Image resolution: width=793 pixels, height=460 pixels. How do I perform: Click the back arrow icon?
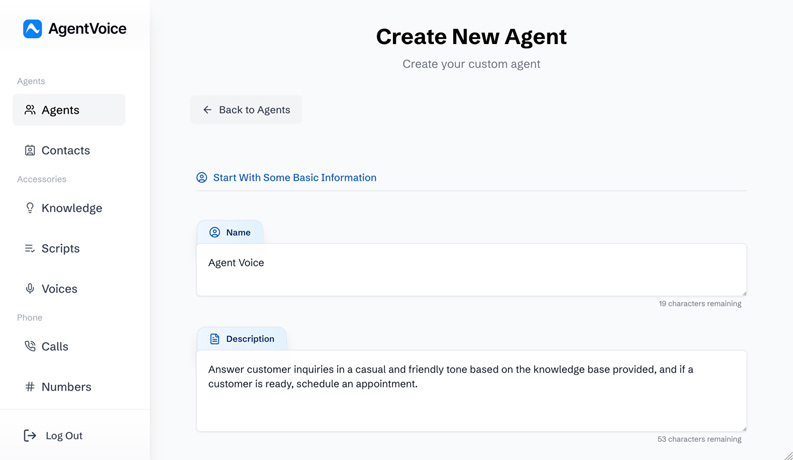207,110
